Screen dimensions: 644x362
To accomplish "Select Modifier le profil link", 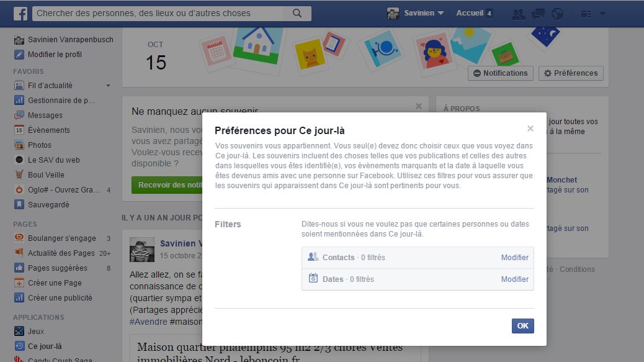I will click(55, 54).
